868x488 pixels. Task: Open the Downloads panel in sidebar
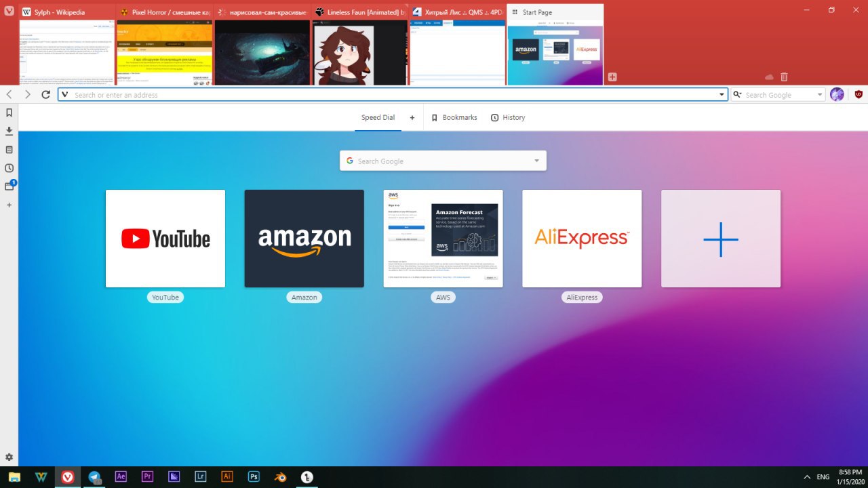pyautogui.click(x=9, y=131)
